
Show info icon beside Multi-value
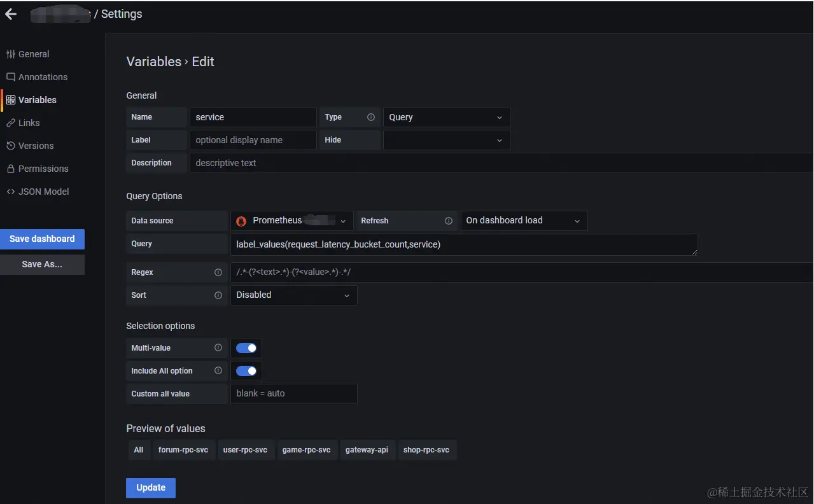pos(218,348)
